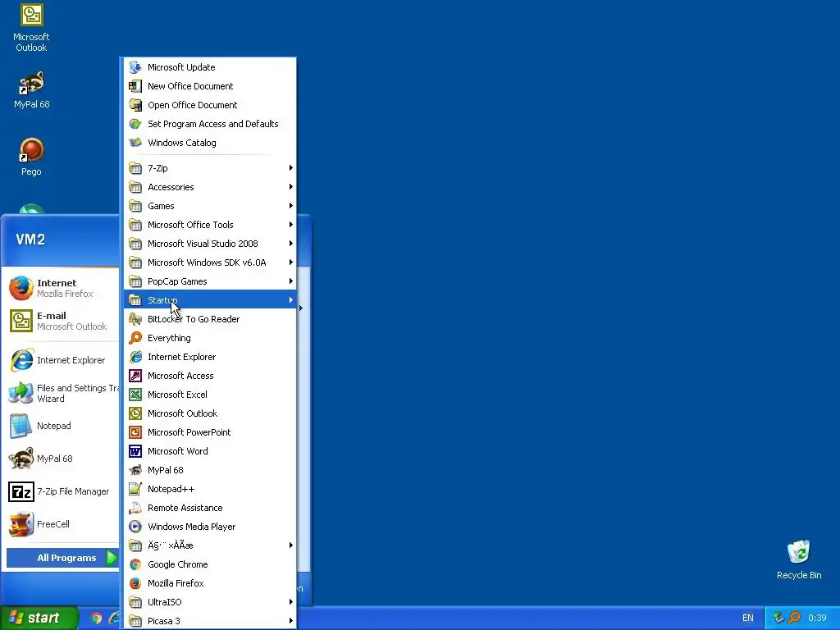Open Microsoft Update from the programs list

210,67
